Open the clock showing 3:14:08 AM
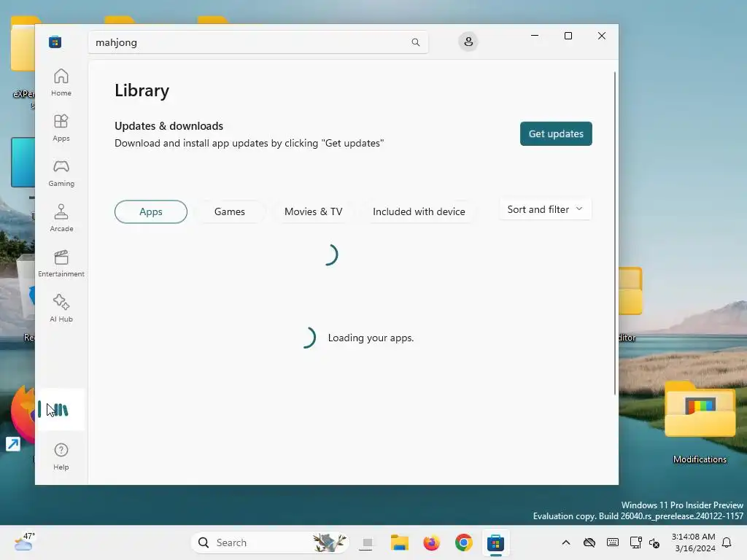Screen dimensions: 747x560 click(x=693, y=542)
